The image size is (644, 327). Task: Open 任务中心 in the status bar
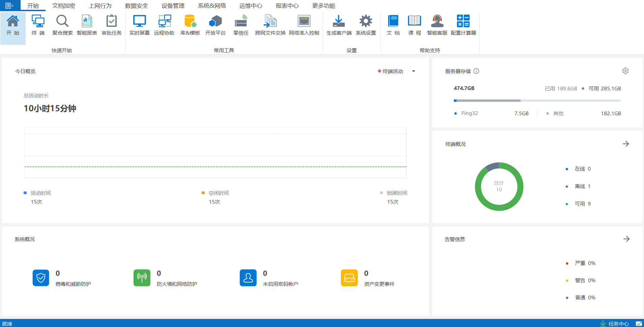point(618,324)
